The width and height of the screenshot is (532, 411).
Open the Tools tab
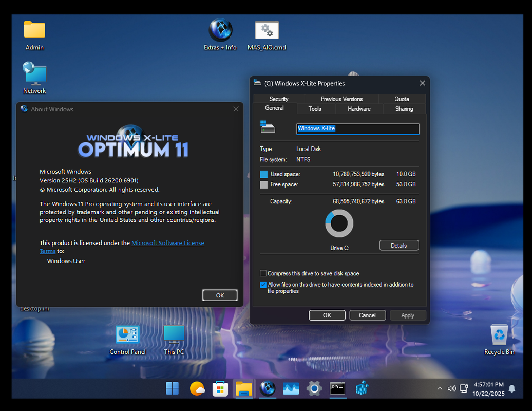(315, 109)
